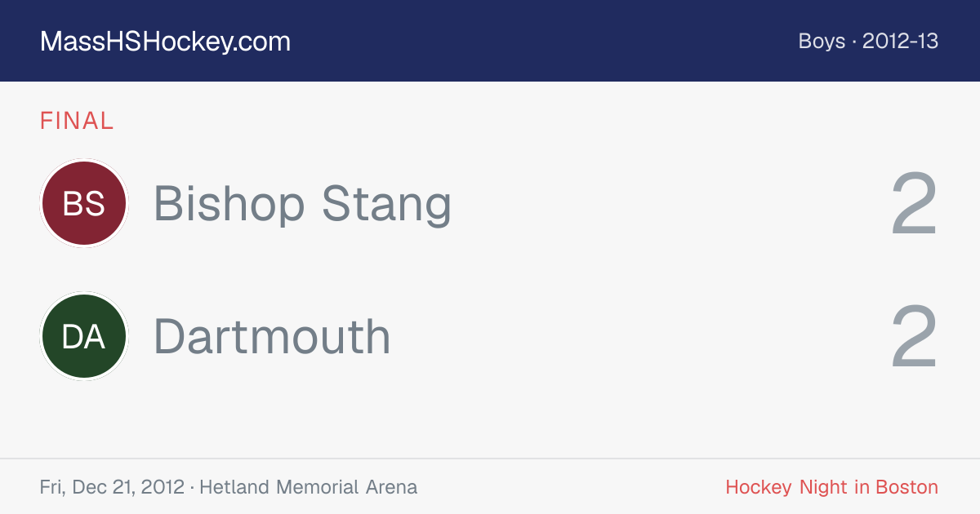Click the word Arena in footer
This screenshot has width=980, height=514.
click(x=391, y=487)
